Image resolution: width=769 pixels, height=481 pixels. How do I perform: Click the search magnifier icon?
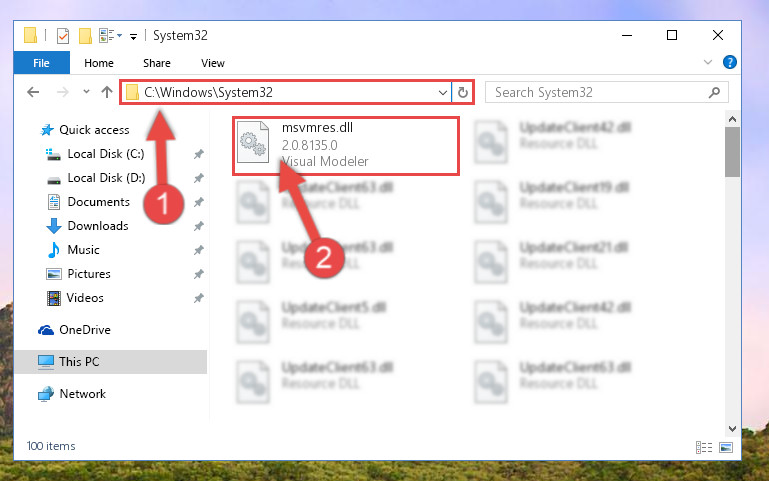point(715,92)
